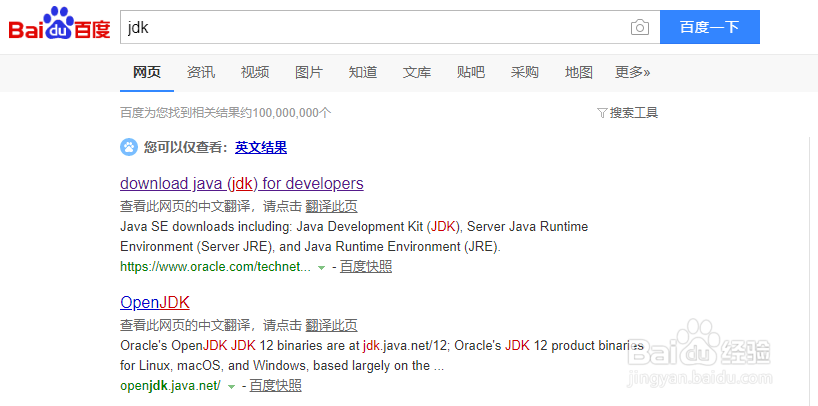Click the 搜索工具 filter icon

(602, 113)
